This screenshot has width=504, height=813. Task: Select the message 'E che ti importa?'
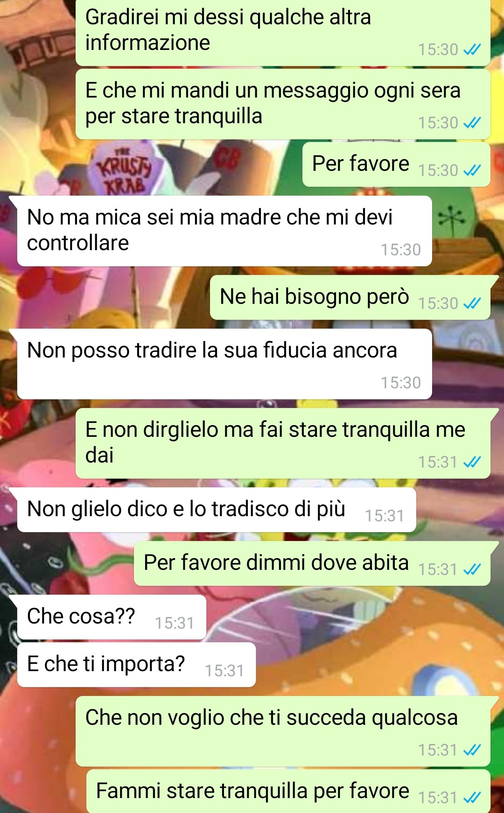[x=136, y=665]
